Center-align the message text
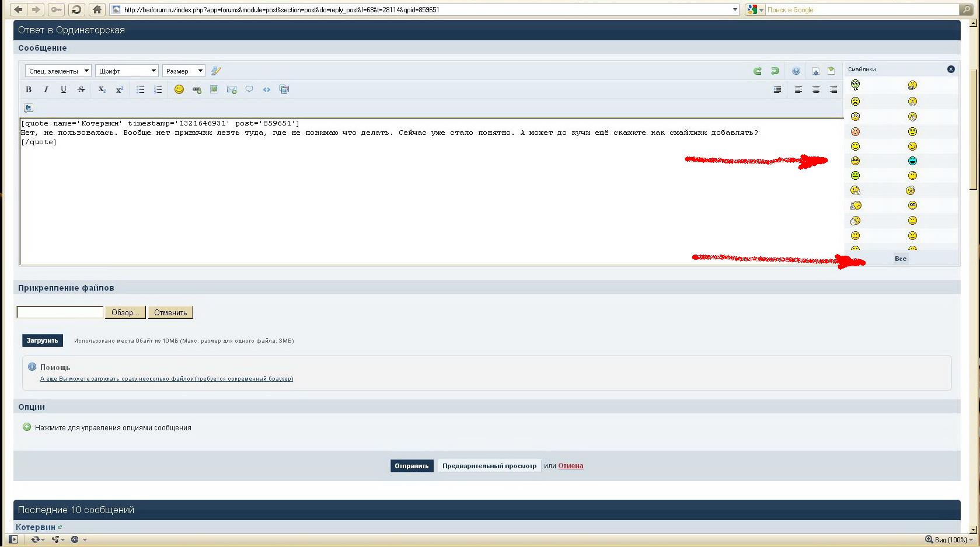The image size is (980, 547). point(815,89)
